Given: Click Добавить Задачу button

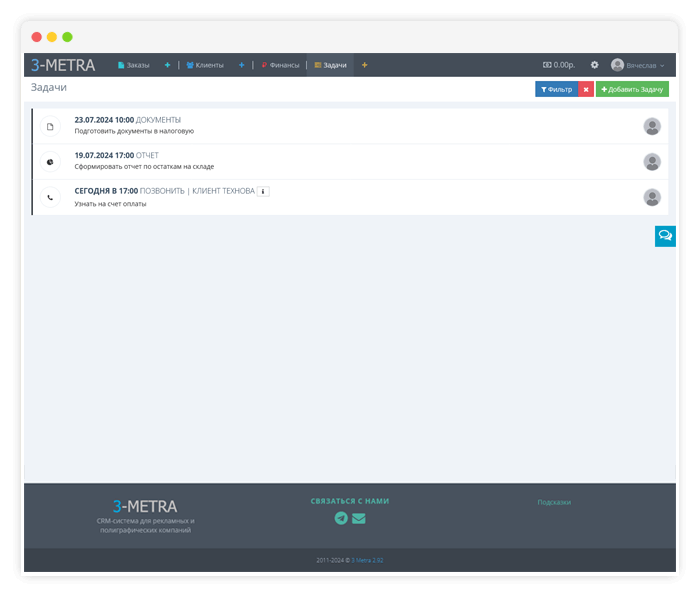Looking at the screenshot, I should click(632, 89).
